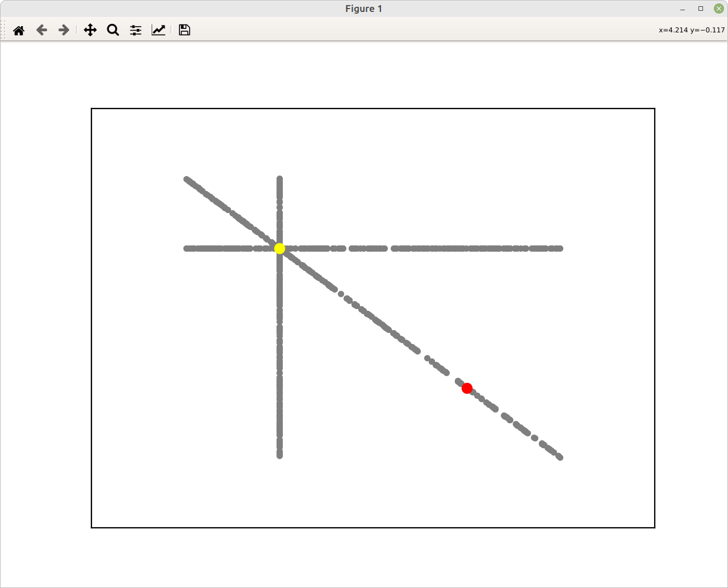Maximize the Figure 1 window
Image resolution: width=728 pixels, height=588 pixels.
point(701,9)
